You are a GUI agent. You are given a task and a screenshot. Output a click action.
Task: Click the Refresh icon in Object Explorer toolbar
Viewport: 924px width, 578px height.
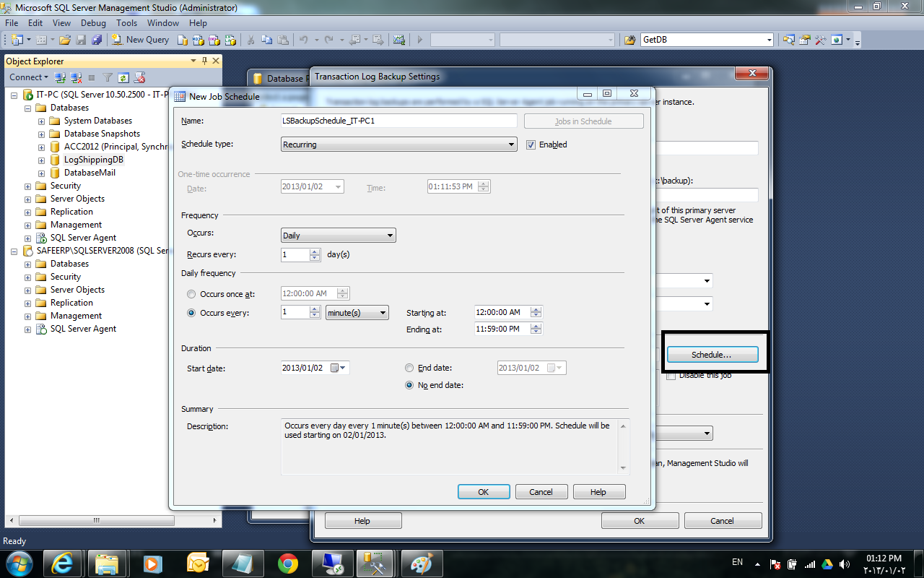pyautogui.click(x=123, y=77)
